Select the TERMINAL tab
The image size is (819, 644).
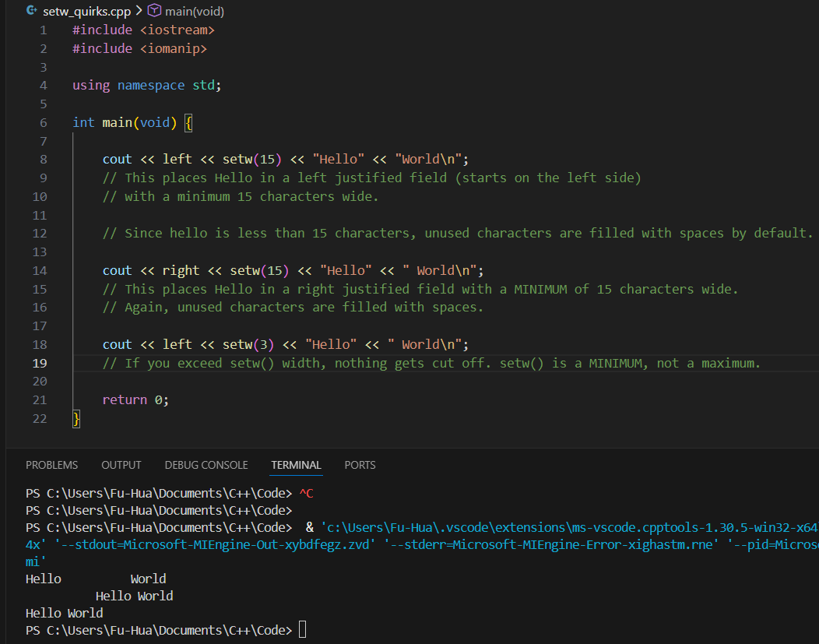pos(296,465)
